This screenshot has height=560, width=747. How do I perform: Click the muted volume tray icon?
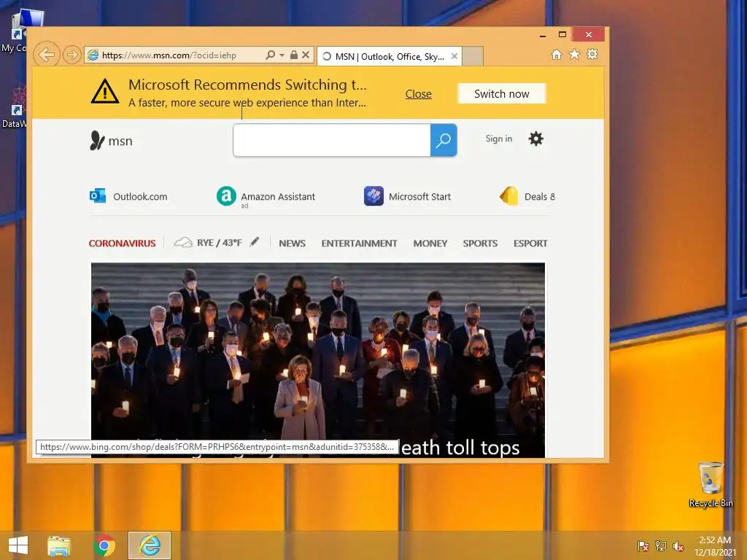coord(678,546)
